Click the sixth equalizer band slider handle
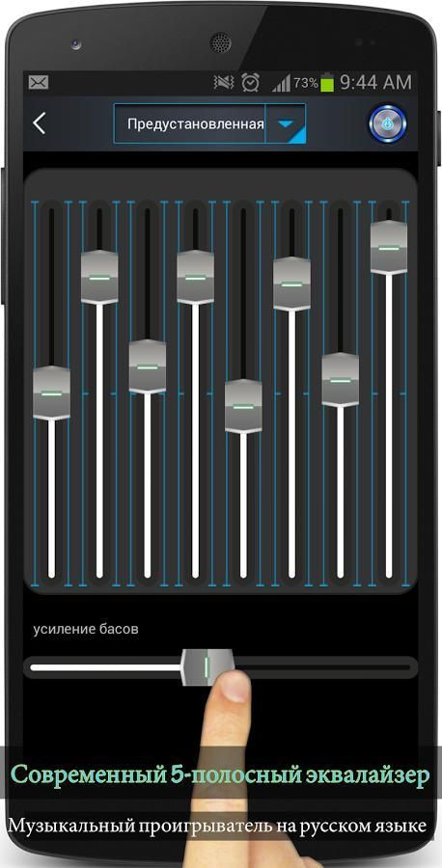 pyautogui.click(x=291, y=284)
